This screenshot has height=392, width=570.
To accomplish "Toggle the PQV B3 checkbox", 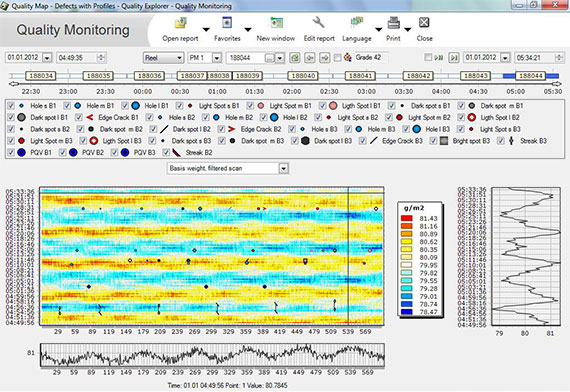I will [115, 152].
